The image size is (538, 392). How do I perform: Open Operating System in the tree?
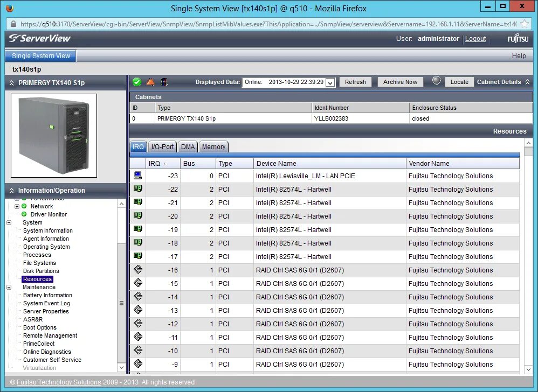[46, 247]
